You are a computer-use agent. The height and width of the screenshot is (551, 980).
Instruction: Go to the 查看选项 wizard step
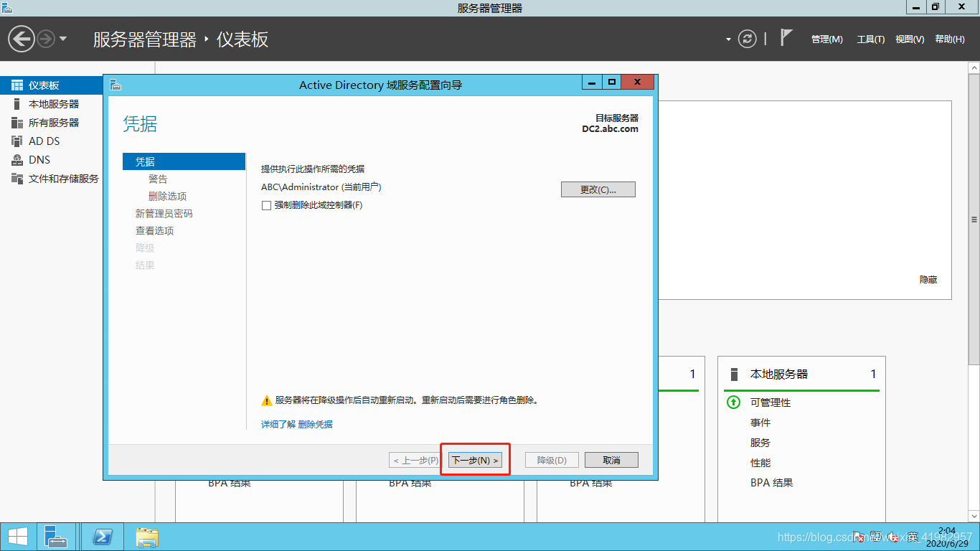click(x=155, y=230)
